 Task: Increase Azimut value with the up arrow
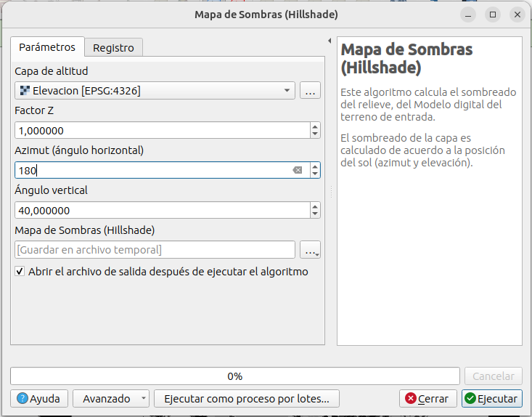click(314, 166)
